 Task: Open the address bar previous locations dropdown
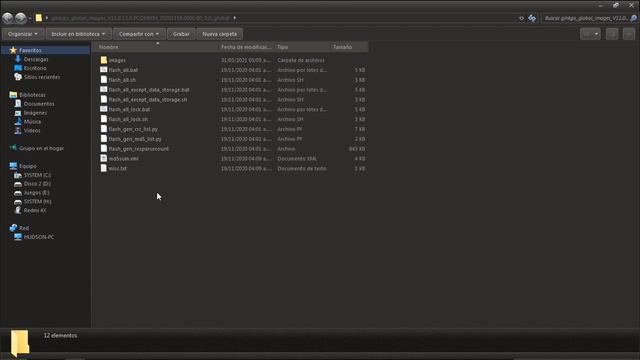click(521, 18)
